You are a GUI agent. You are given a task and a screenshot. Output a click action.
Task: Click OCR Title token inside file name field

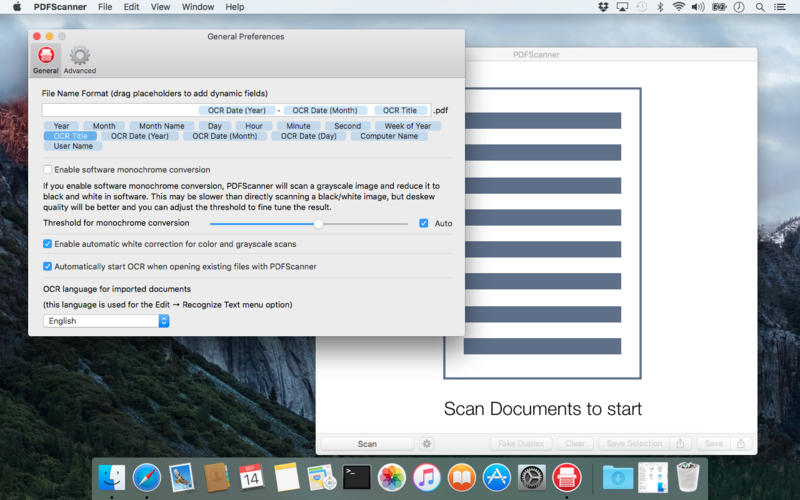[400, 110]
